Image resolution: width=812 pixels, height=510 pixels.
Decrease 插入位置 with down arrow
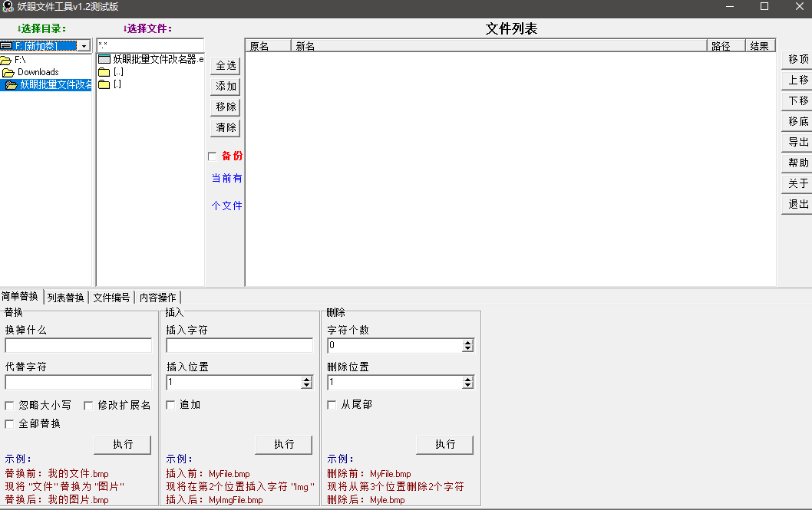click(x=306, y=385)
